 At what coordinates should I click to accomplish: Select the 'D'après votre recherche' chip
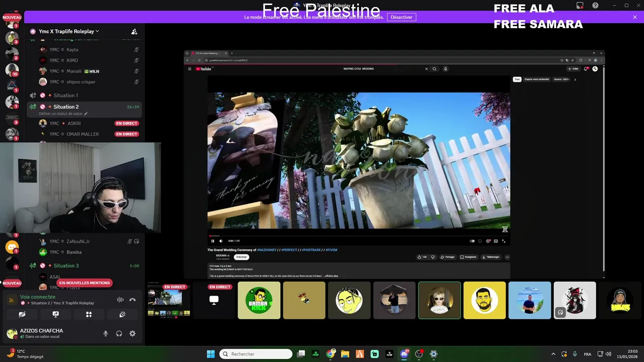click(537, 79)
